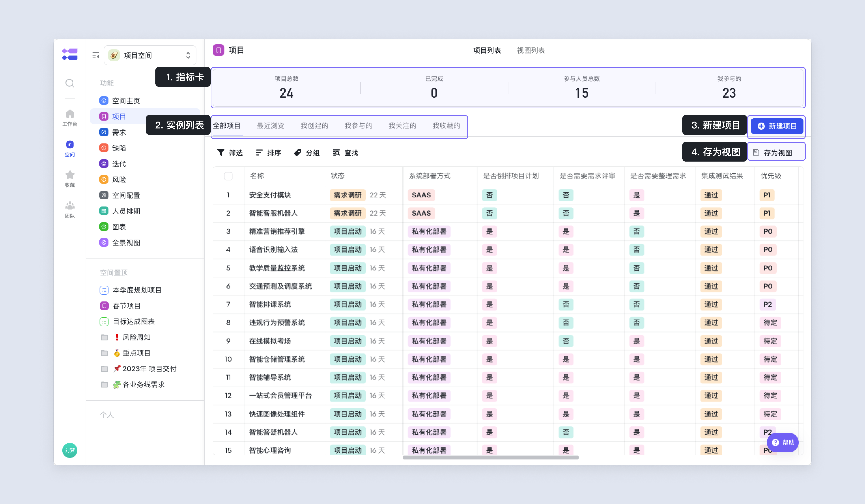
Task: Click the horizontal scrollbar below the table
Action: click(490, 457)
